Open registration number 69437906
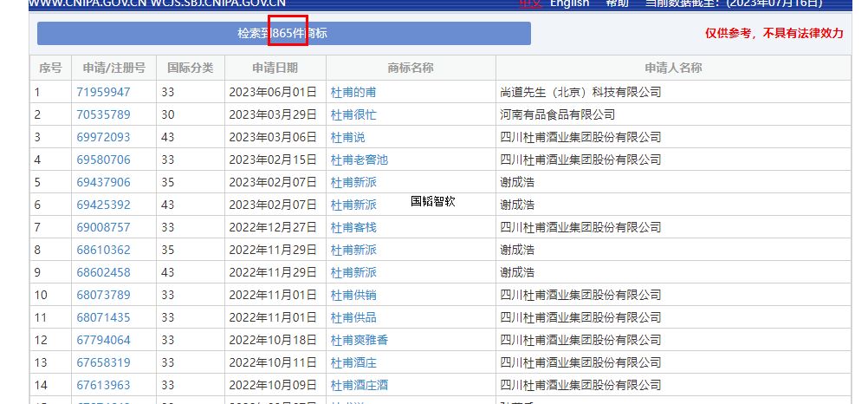The height and width of the screenshot is (404, 868). click(103, 182)
